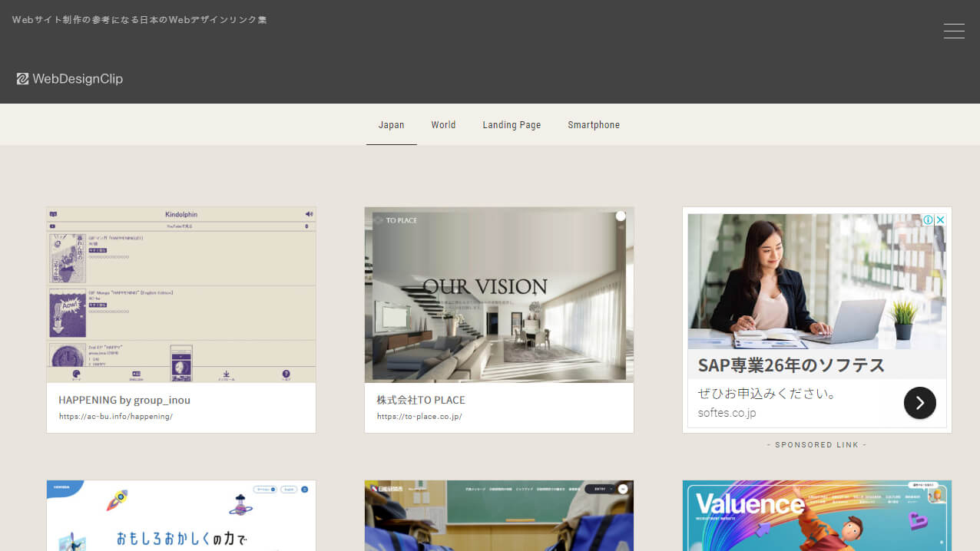Open the OUR VISION preview thumbnail
This screenshot has height=551, width=980.
[x=499, y=295]
